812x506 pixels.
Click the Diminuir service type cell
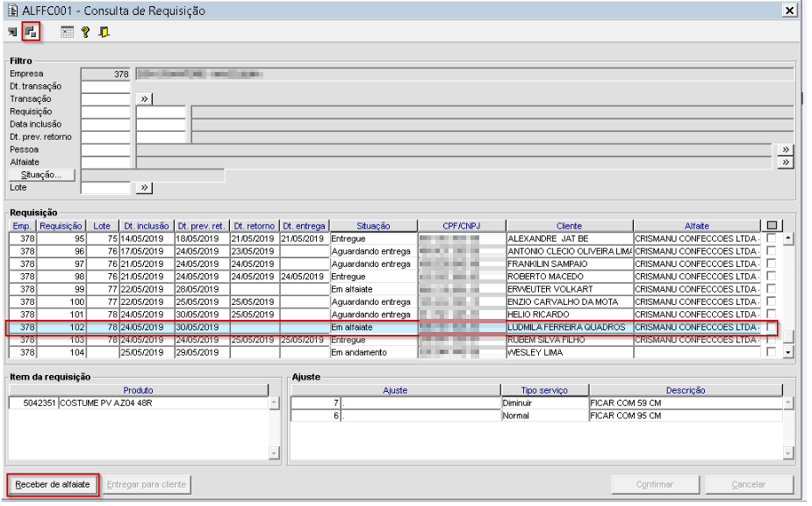point(545,403)
